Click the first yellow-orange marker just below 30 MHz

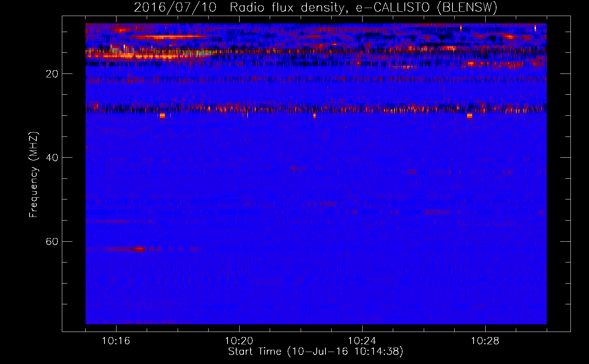coord(162,116)
